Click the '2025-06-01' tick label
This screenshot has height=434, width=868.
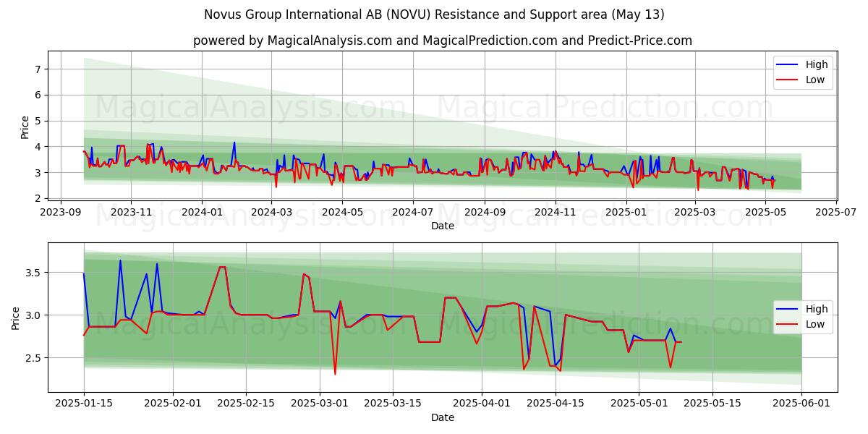click(801, 404)
